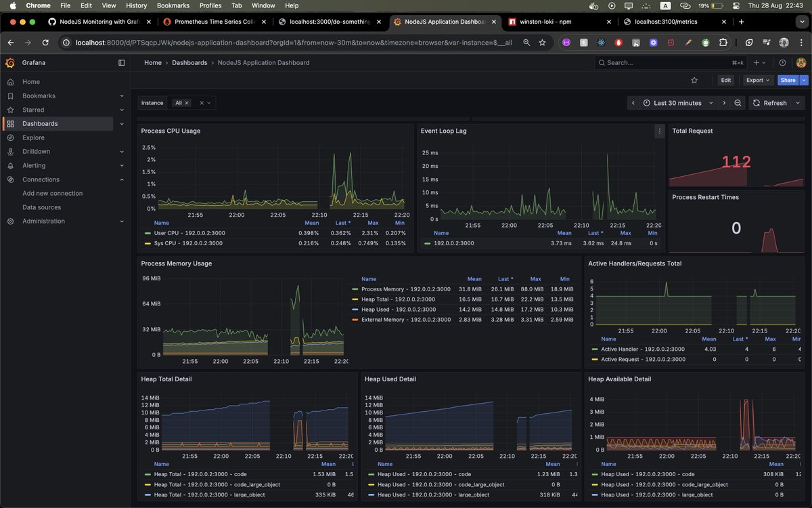Click the React DevTools extension icon
The width and height of the screenshot is (812, 508).
coord(601,42)
